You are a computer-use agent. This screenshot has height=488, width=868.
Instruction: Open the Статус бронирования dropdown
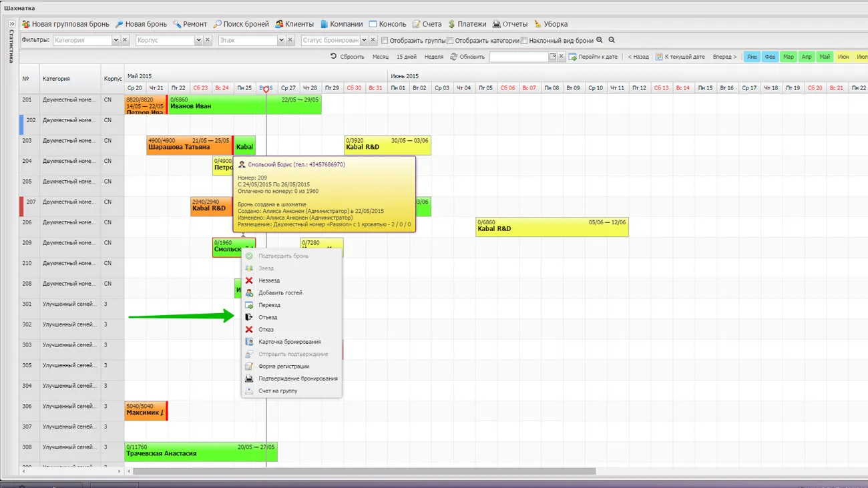coord(364,40)
